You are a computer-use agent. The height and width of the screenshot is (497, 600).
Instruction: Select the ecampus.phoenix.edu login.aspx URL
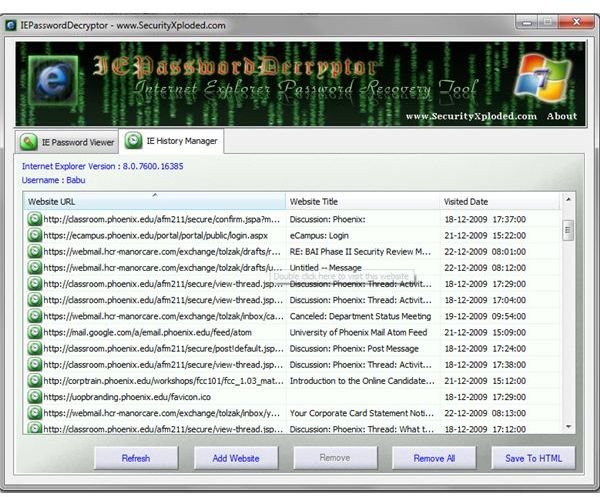click(155, 235)
